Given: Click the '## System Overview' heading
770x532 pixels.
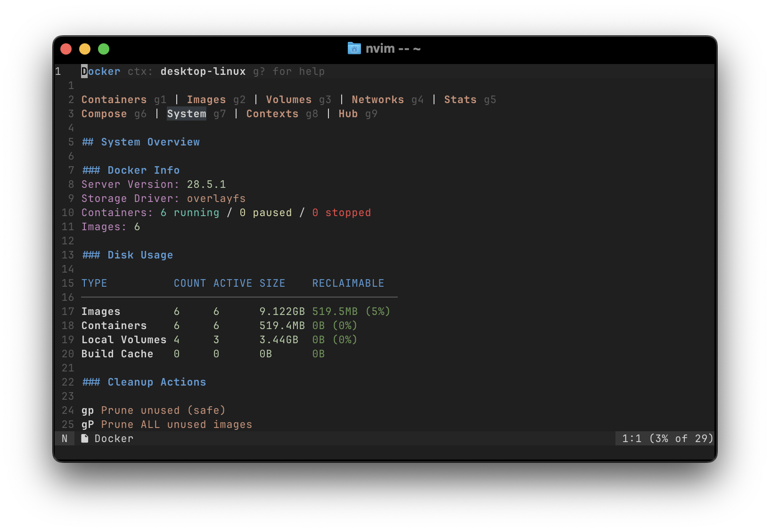Looking at the screenshot, I should pos(140,142).
